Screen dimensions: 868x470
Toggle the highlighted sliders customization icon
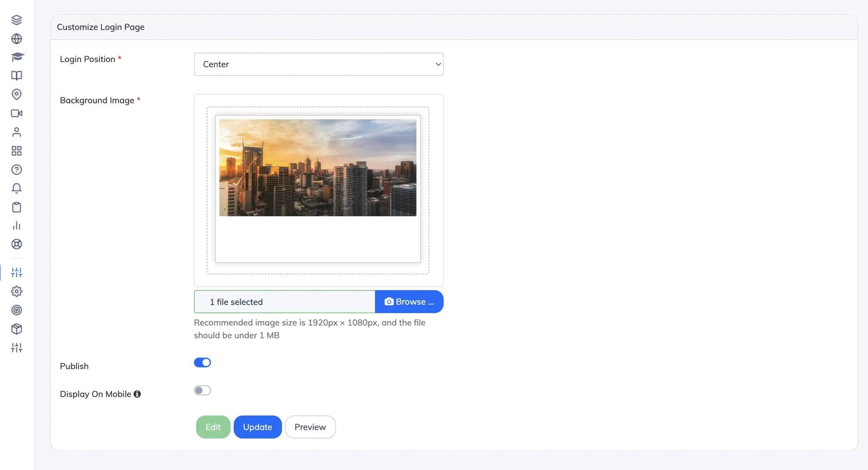17,272
